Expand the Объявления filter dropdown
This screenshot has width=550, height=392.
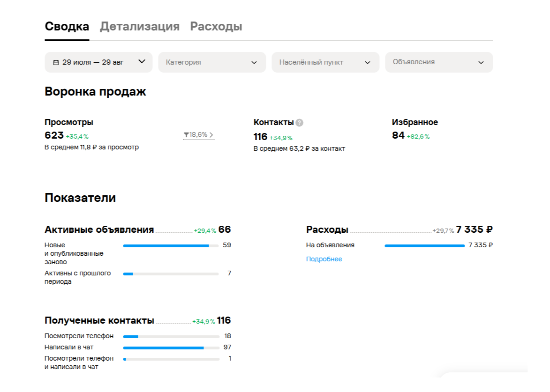point(439,62)
